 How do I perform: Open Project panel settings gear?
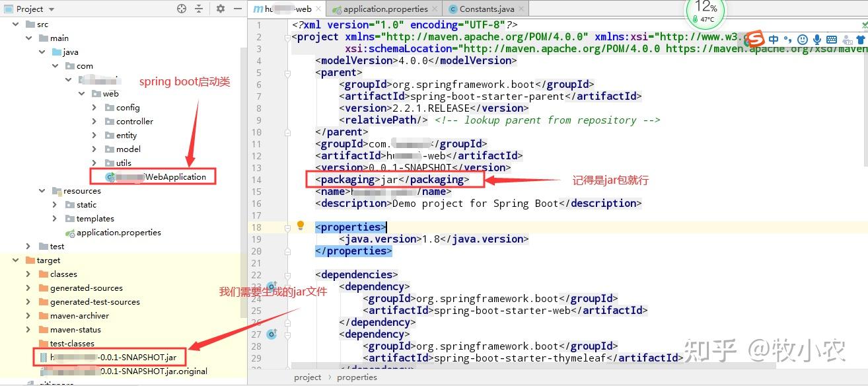click(x=221, y=9)
